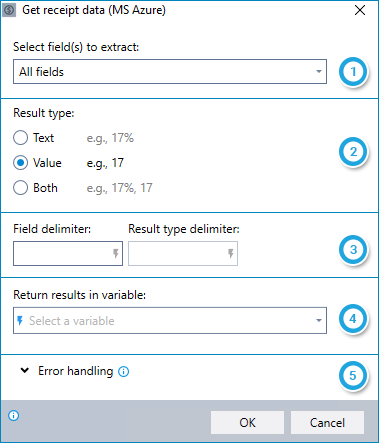Click the receipt icon in the title bar
The width and height of the screenshot is (379, 443).
(x=9, y=10)
